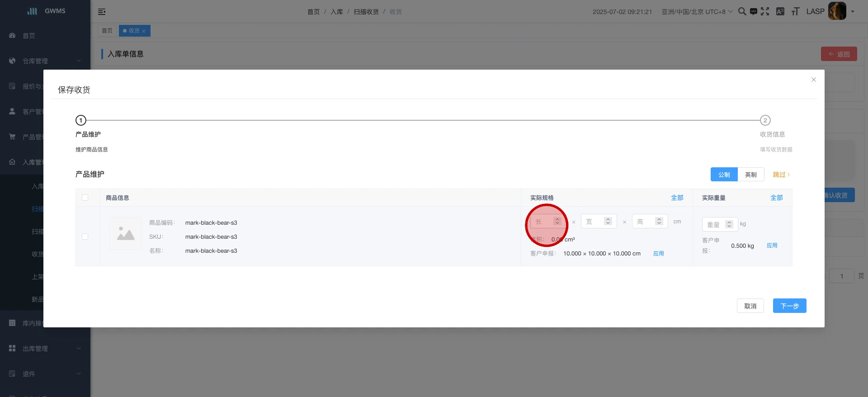
Task: Open user account dropdown arrow
Action: [x=853, y=12]
